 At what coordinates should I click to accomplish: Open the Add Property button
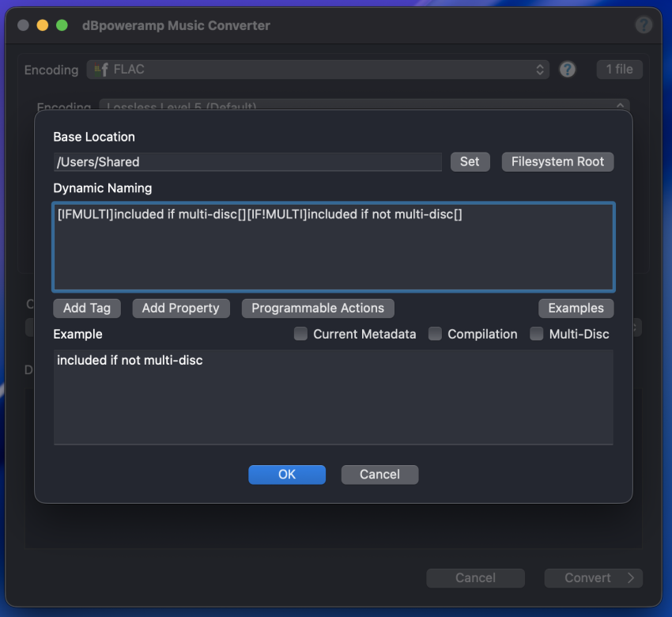181,308
